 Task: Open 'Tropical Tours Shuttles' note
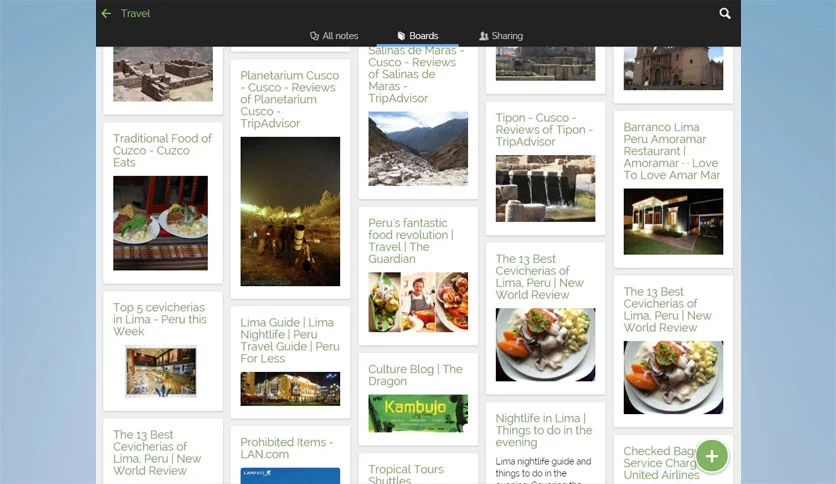point(406,473)
